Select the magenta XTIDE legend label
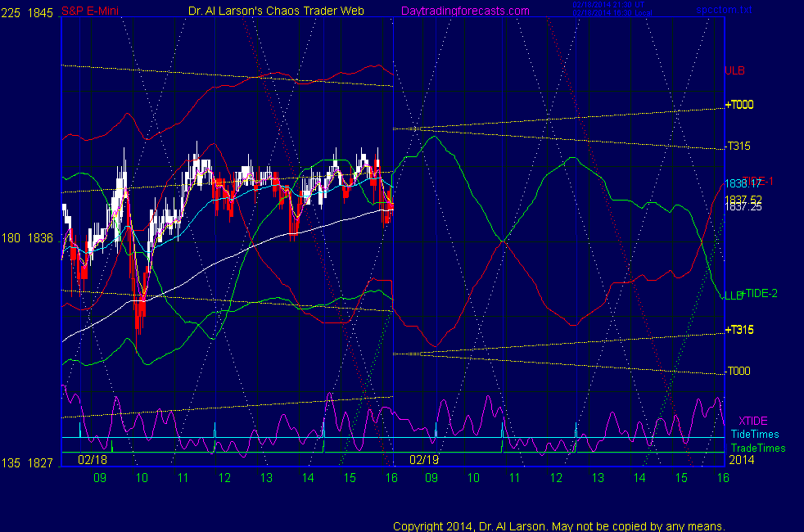 click(x=753, y=421)
